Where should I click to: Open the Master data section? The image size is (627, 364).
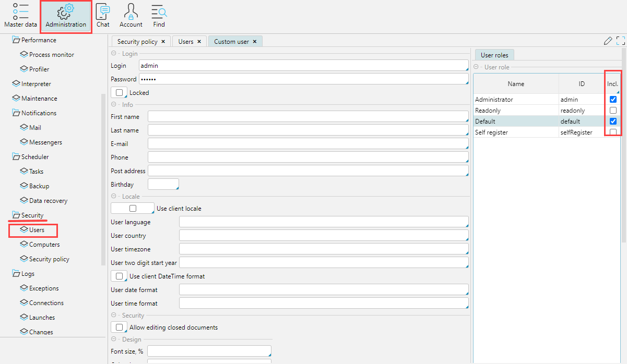coord(20,16)
